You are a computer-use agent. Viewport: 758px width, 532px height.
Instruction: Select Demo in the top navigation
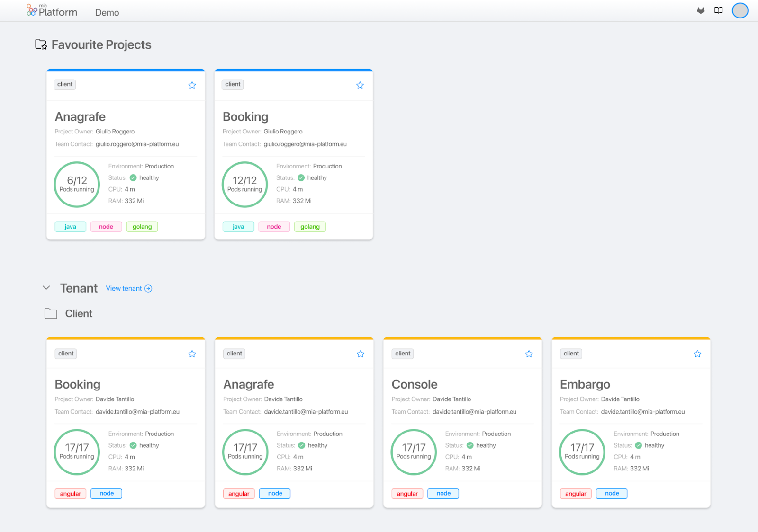click(107, 13)
